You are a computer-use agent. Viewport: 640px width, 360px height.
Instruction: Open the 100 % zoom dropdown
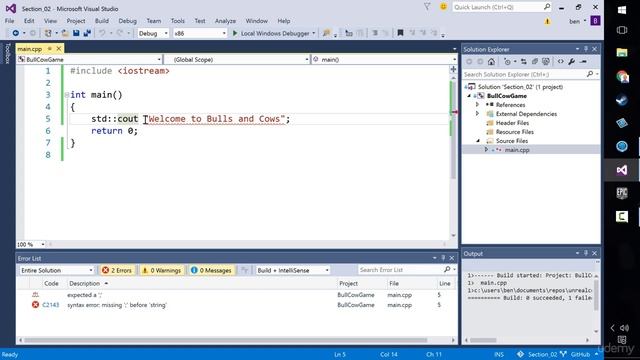pyautogui.click(x=31, y=244)
